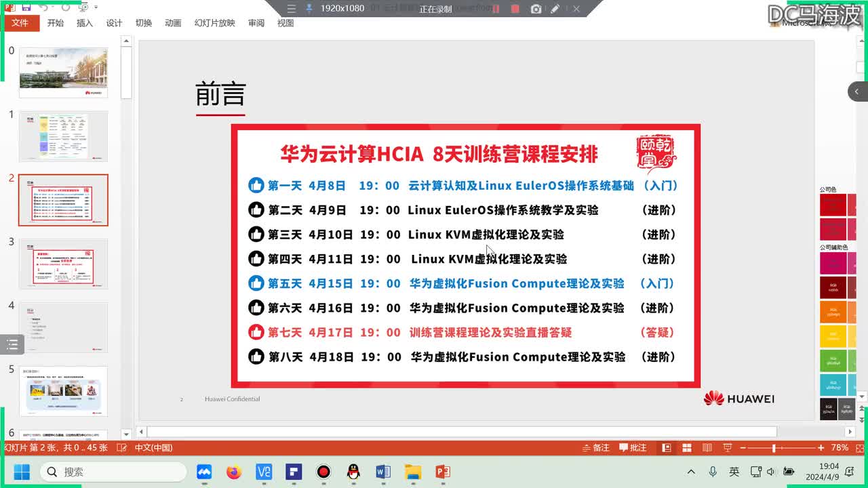Screen dimensions: 868x488
Task: Stop the screen recording with red square
Action: (515, 9)
